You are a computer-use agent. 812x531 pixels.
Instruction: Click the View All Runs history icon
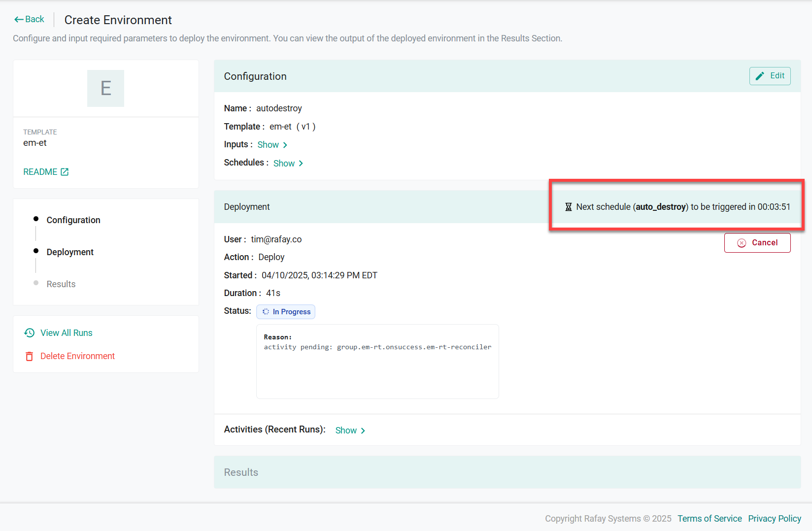(x=30, y=333)
